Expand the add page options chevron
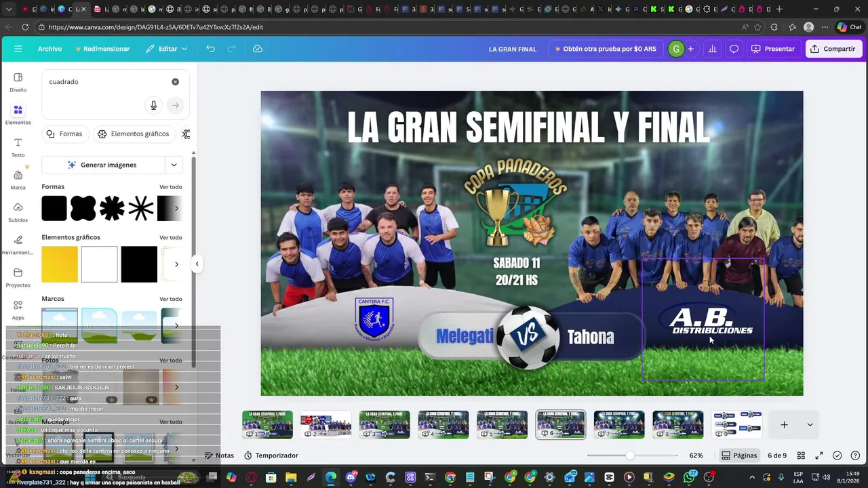The image size is (868, 488). tap(810, 425)
